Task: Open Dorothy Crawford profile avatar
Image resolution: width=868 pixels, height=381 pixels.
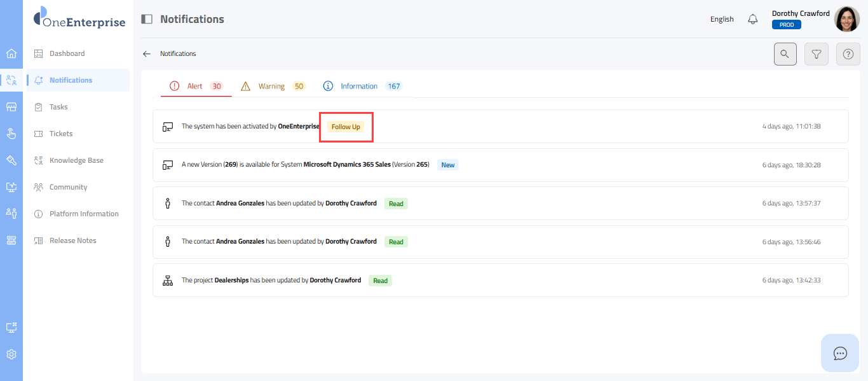Action: point(846,19)
